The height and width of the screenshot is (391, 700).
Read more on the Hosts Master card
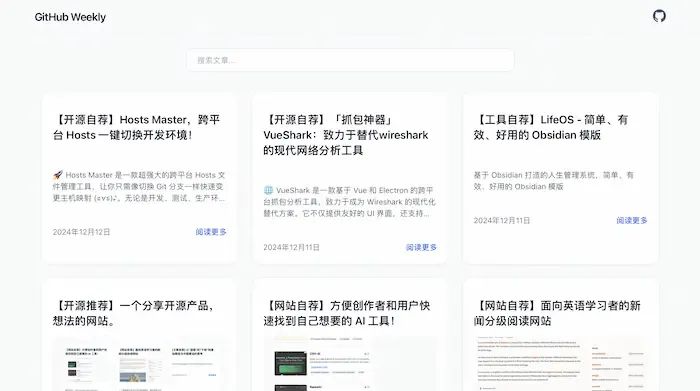[211, 232]
